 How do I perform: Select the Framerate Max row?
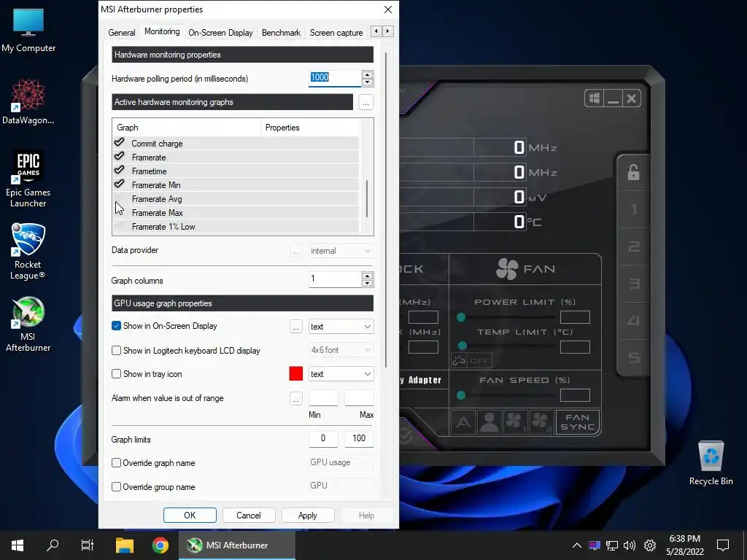pos(236,213)
